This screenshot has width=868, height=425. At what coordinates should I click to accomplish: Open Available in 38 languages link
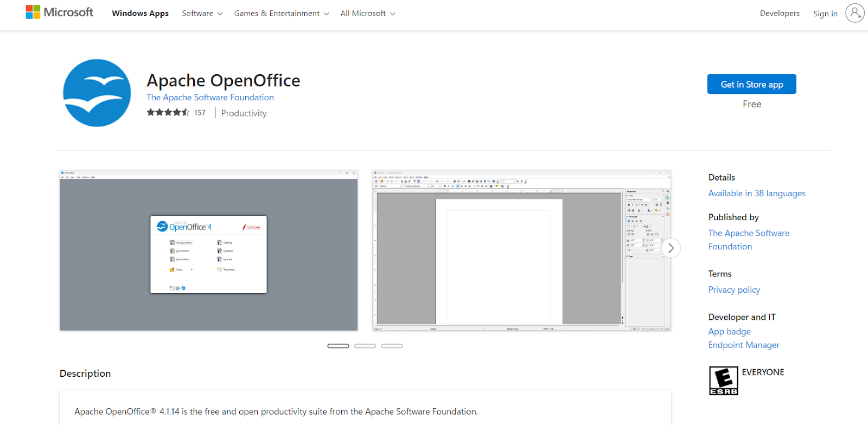click(757, 194)
